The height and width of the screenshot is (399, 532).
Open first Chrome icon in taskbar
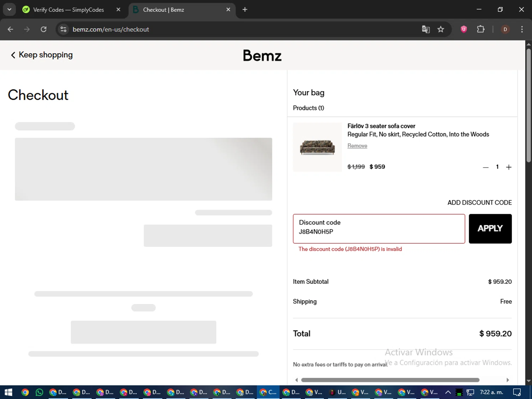point(25,392)
